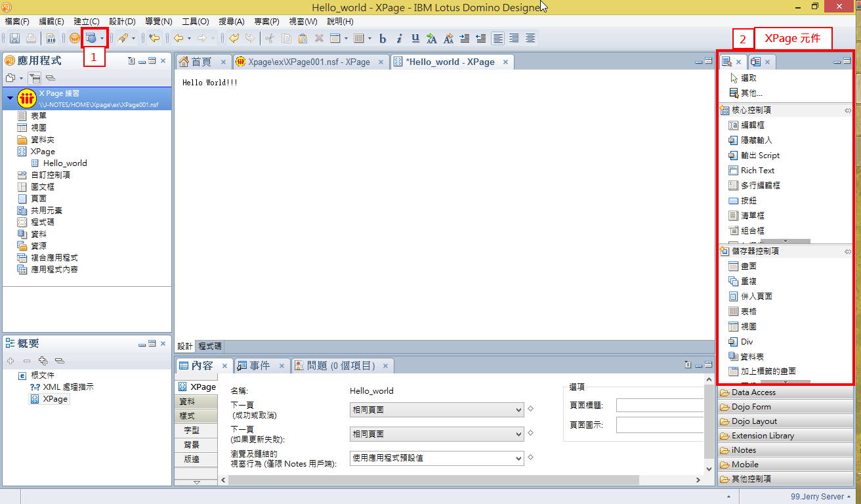
Task: Open the 字型 properties section
Action: tap(196, 430)
